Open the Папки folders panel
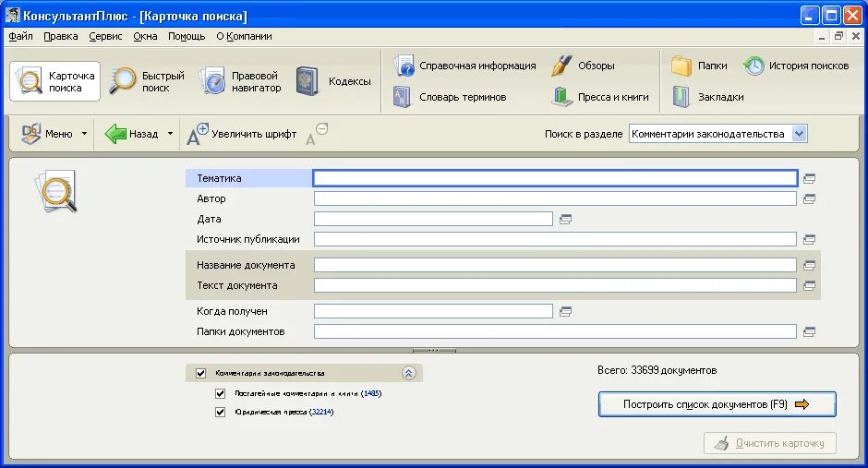The height and width of the screenshot is (468, 868). tap(699, 66)
